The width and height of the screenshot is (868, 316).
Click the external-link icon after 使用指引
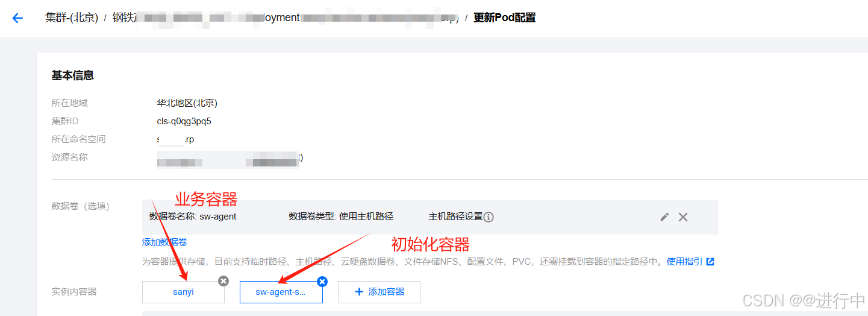click(x=710, y=262)
